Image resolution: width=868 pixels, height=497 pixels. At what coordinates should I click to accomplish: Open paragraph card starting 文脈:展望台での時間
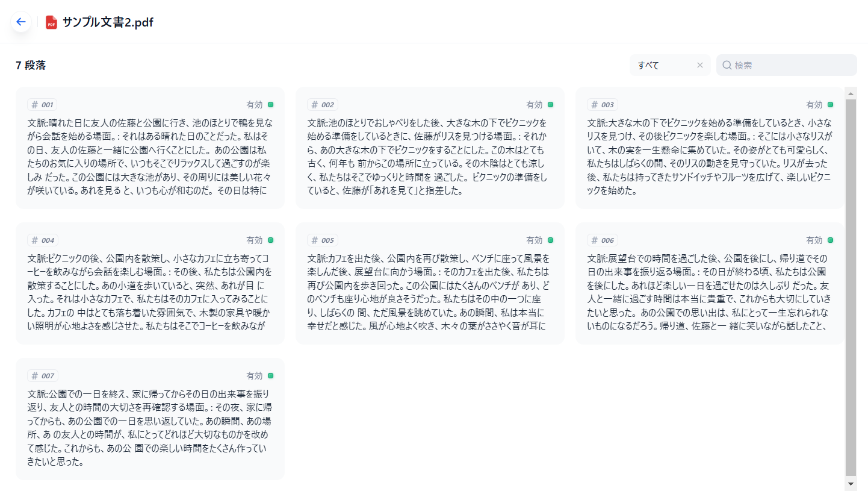[710, 284]
